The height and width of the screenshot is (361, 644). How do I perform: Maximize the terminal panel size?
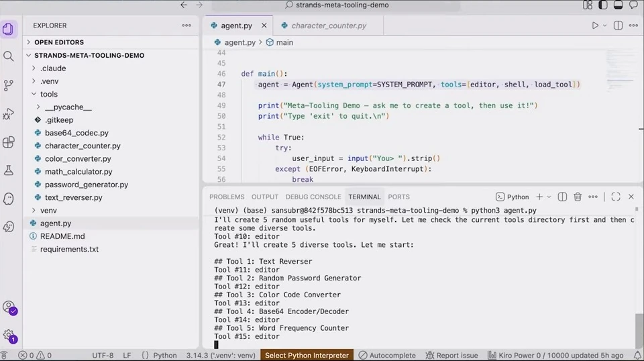616,197
